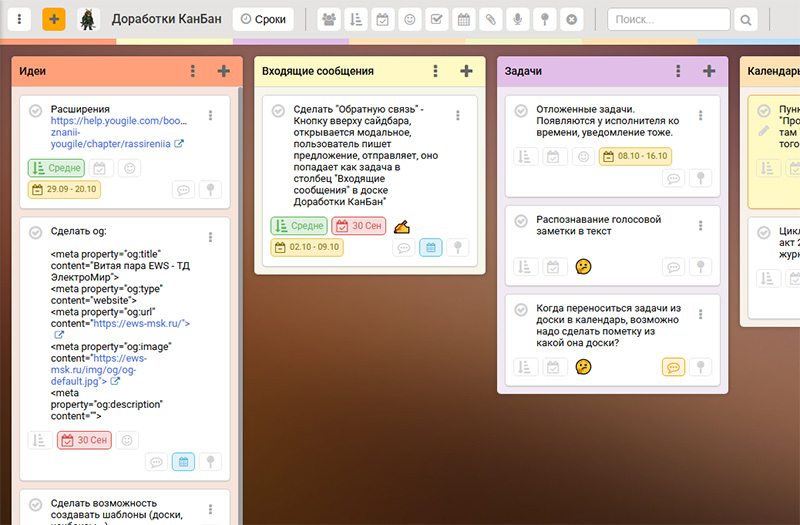Click the magnifier search button
The width and height of the screenshot is (800, 525).
(746, 20)
